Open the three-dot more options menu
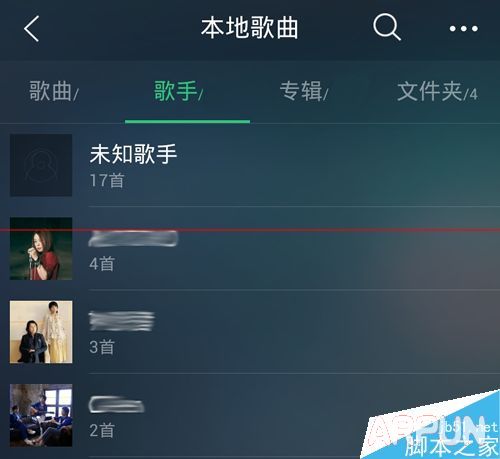Screen dimensions: 500x459 coord(464,29)
